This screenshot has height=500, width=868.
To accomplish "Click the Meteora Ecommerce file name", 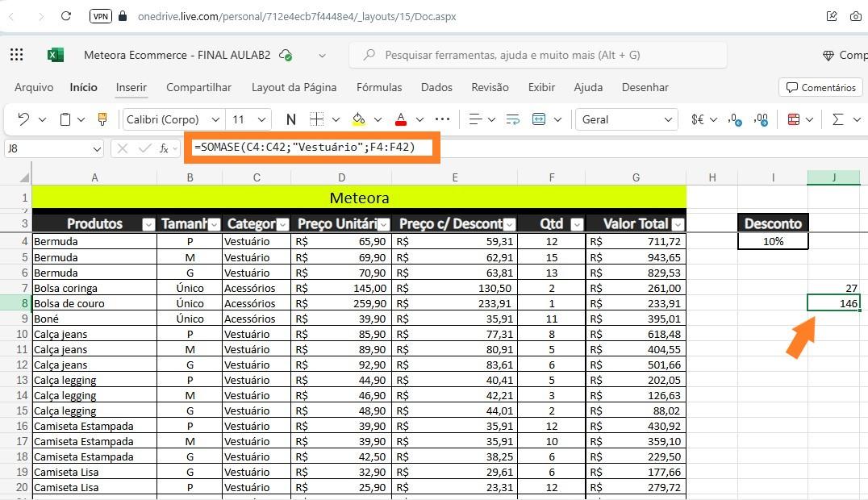I will [x=177, y=55].
